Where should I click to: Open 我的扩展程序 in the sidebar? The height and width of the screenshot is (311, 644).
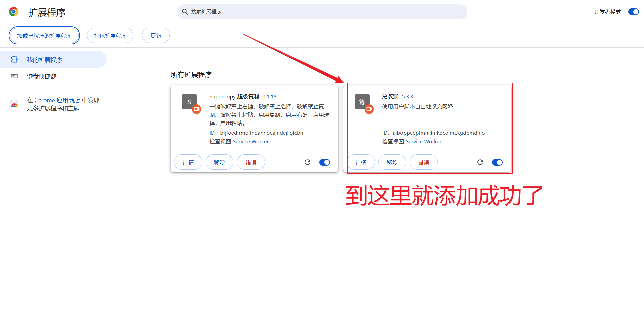(x=53, y=59)
